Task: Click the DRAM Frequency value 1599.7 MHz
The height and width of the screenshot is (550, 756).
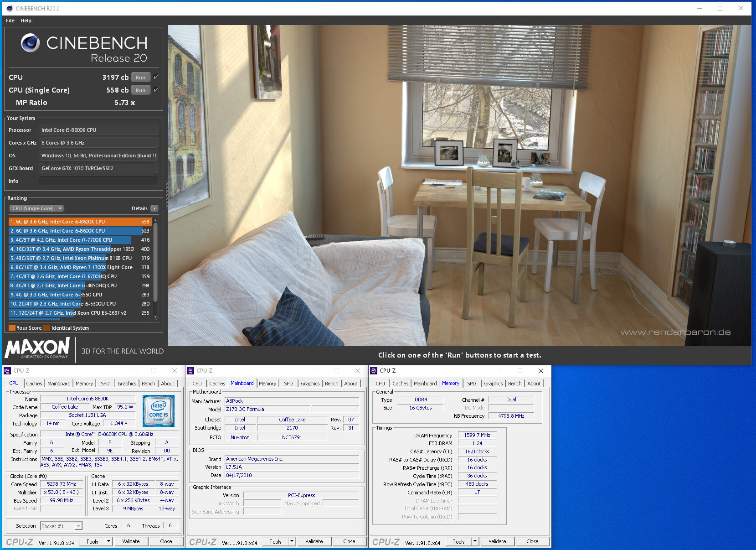Action: point(477,435)
